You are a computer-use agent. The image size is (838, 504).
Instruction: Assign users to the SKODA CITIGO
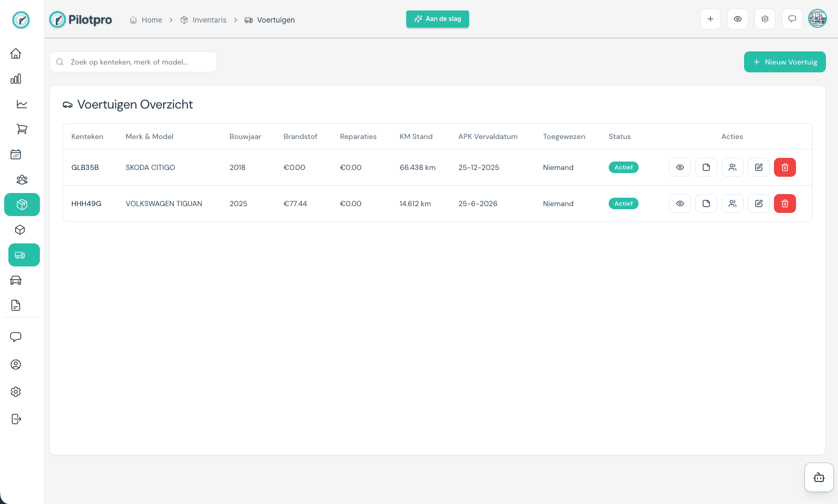coord(732,167)
